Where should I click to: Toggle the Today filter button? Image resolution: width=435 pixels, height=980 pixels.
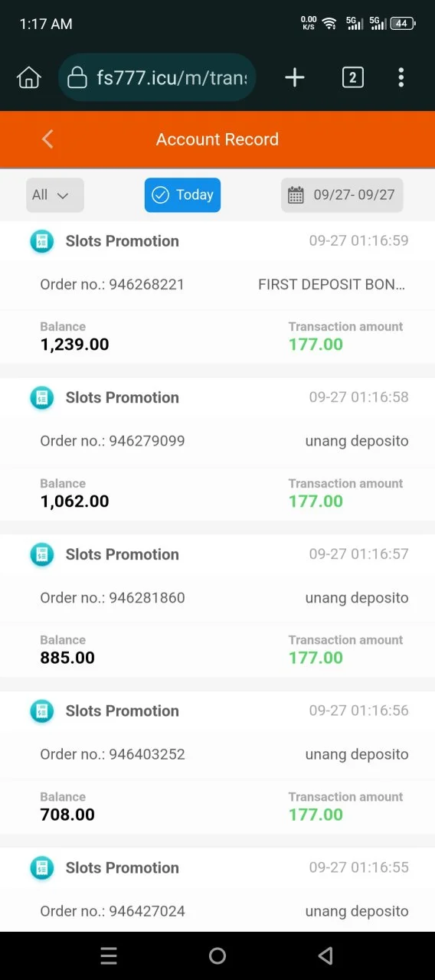[x=182, y=195]
